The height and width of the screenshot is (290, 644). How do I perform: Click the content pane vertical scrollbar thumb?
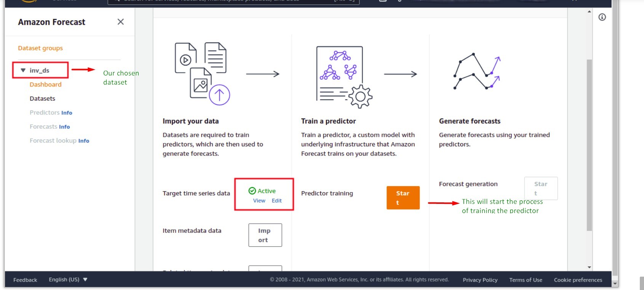pos(589,145)
